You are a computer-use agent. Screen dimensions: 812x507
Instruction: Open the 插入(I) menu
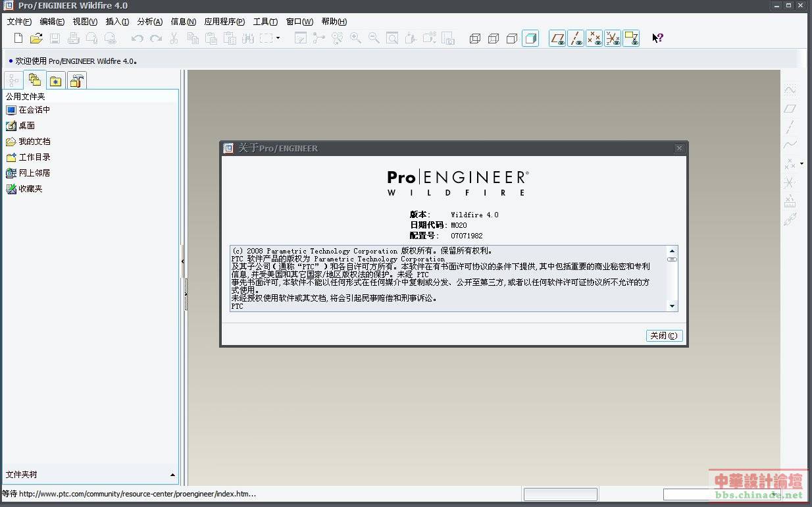(x=117, y=22)
